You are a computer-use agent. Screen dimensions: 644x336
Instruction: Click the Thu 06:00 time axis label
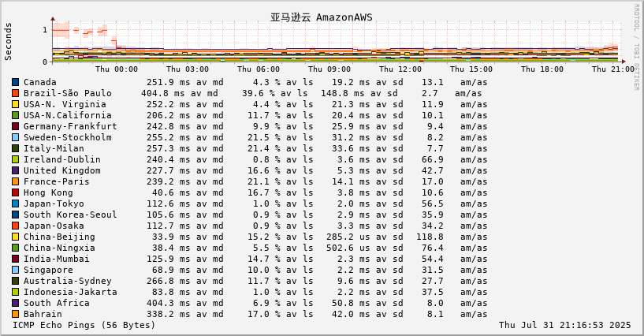[259, 69]
